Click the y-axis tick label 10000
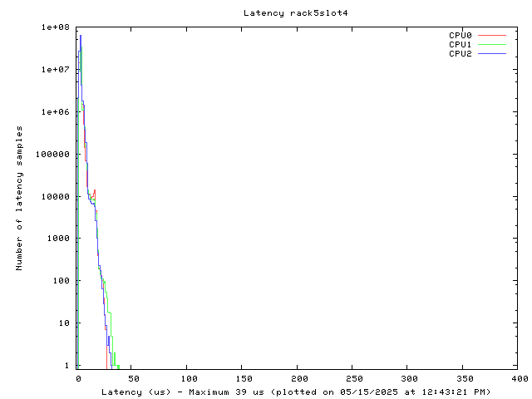Image resolution: width=532 pixels, height=399 pixels. tap(56, 197)
